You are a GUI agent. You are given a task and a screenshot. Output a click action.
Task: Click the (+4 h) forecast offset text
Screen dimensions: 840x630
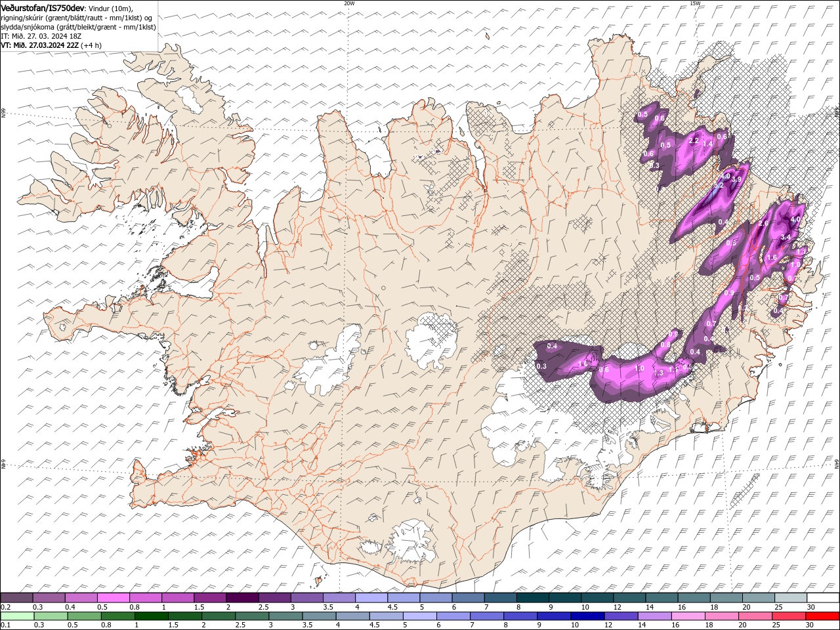click(91, 45)
